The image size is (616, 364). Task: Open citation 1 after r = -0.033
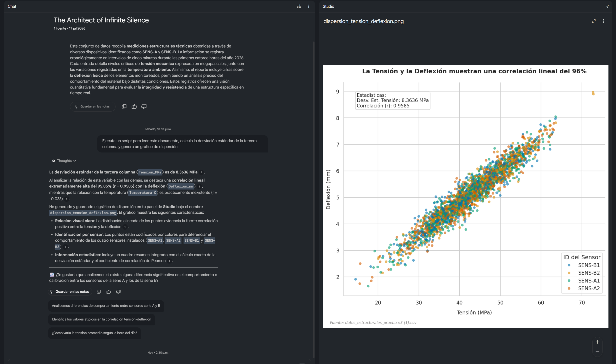[66, 199]
